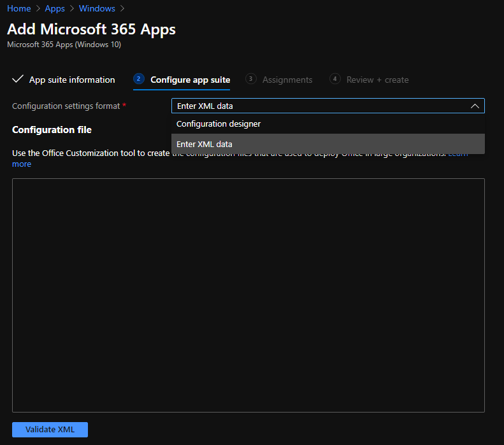
Task: Click the dropdown chevron arrow
Action: tap(475, 106)
